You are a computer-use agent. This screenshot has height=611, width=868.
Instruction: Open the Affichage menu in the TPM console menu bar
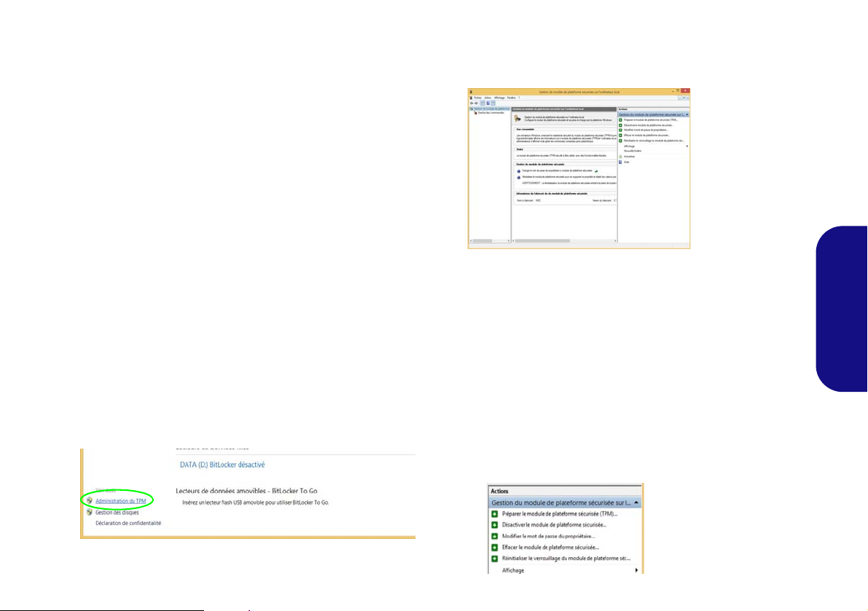[499, 98]
